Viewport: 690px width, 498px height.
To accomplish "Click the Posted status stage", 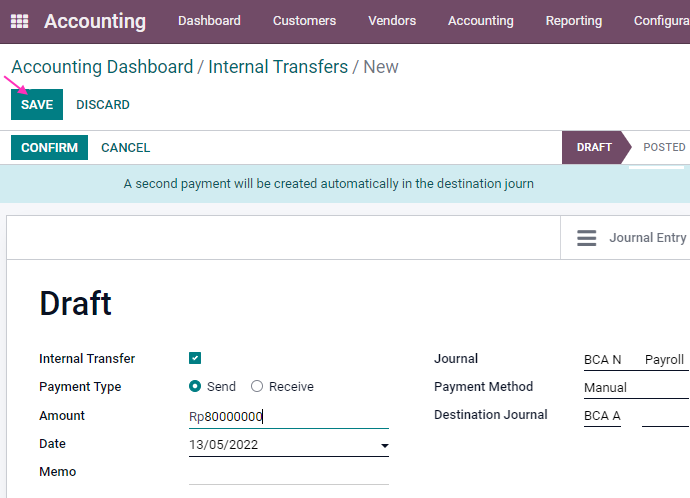I will tap(663, 147).
